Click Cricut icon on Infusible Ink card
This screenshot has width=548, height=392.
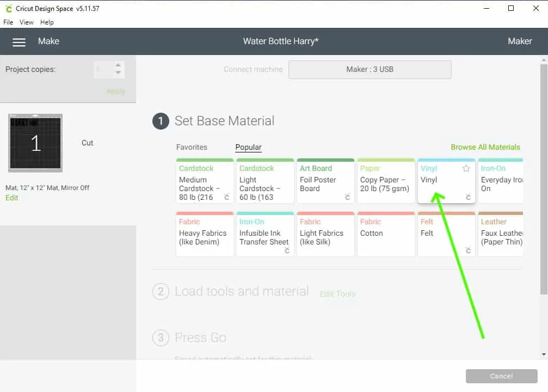[x=287, y=250]
